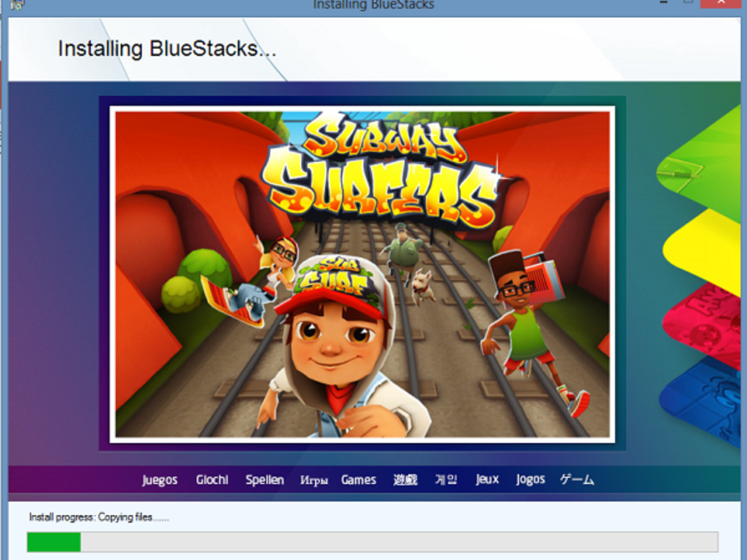Click the installer title bar icon
The image size is (747, 560).
pyautogui.click(x=17, y=4)
